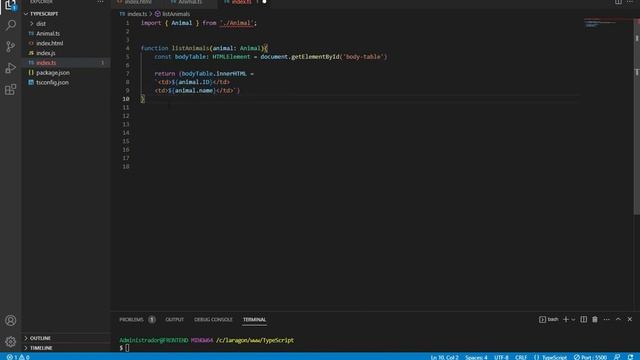Open the Explorer panel more actions ellipsis
The image size is (640, 360).
coord(100,2)
